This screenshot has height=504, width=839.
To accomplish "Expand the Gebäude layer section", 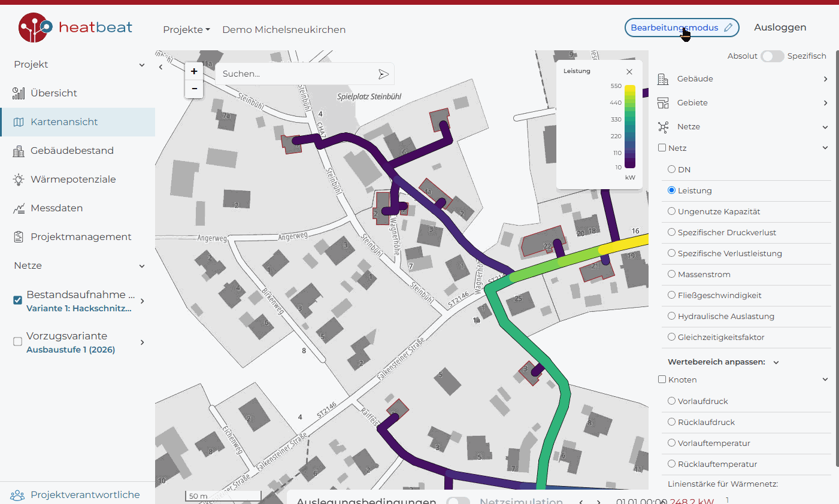I will (825, 79).
